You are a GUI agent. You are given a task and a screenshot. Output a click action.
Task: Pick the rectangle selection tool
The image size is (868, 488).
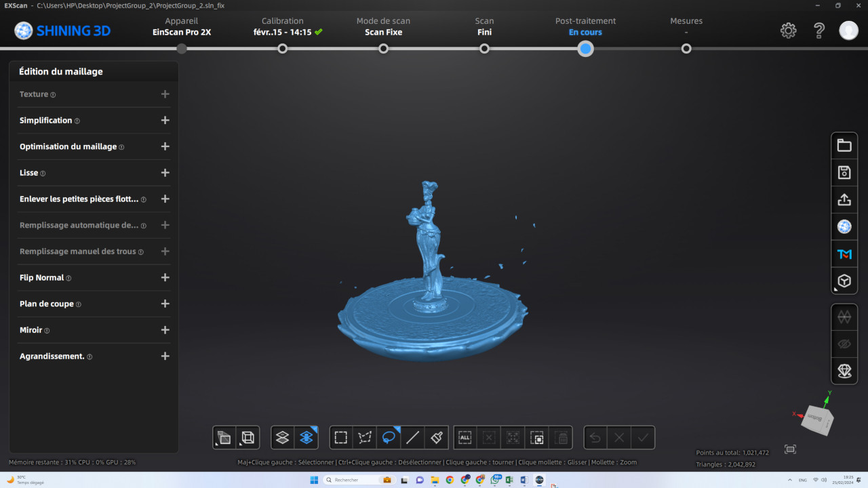pyautogui.click(x=341, y=438)
